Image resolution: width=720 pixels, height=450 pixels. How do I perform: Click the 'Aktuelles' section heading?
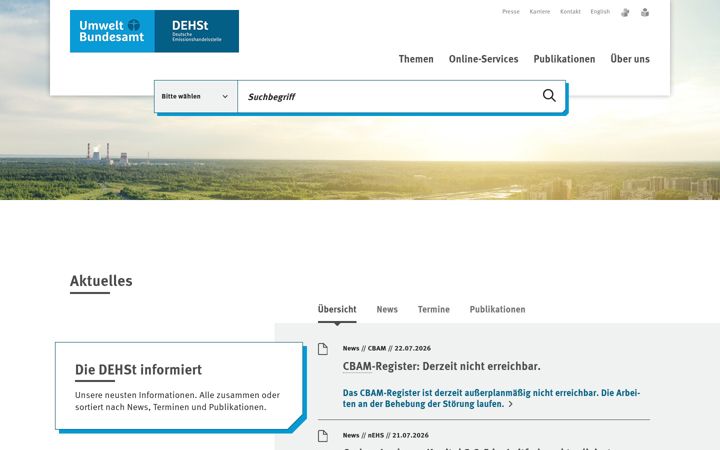click(101, 281)
